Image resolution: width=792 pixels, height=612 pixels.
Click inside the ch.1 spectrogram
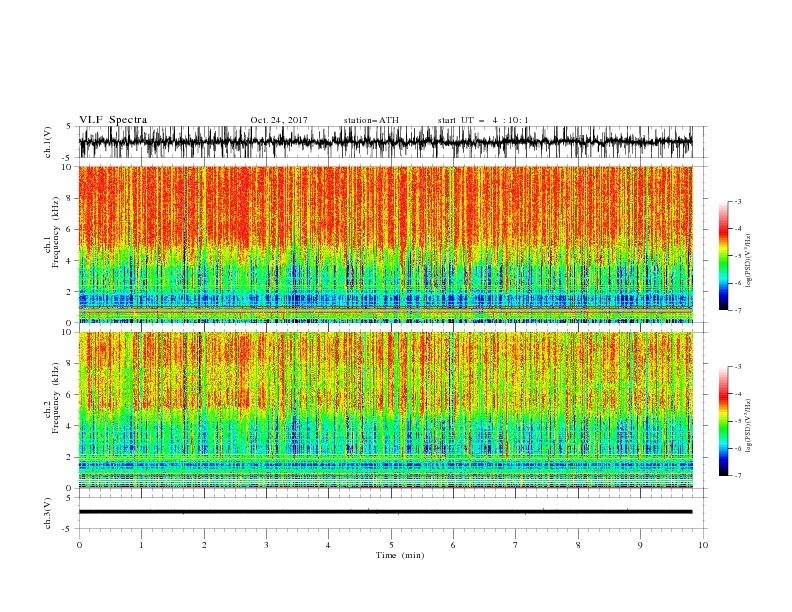pos(385,244)
